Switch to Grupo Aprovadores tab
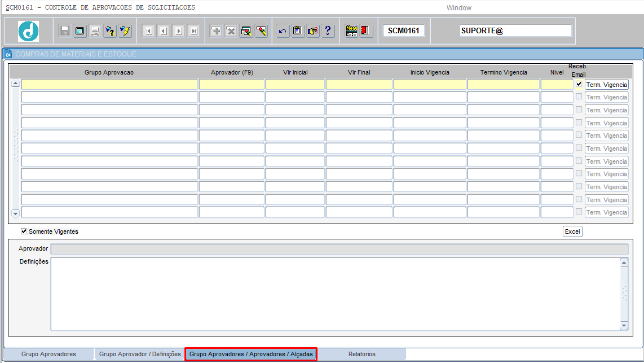This screenshot has width=644, height=363. tap(48, 354)
